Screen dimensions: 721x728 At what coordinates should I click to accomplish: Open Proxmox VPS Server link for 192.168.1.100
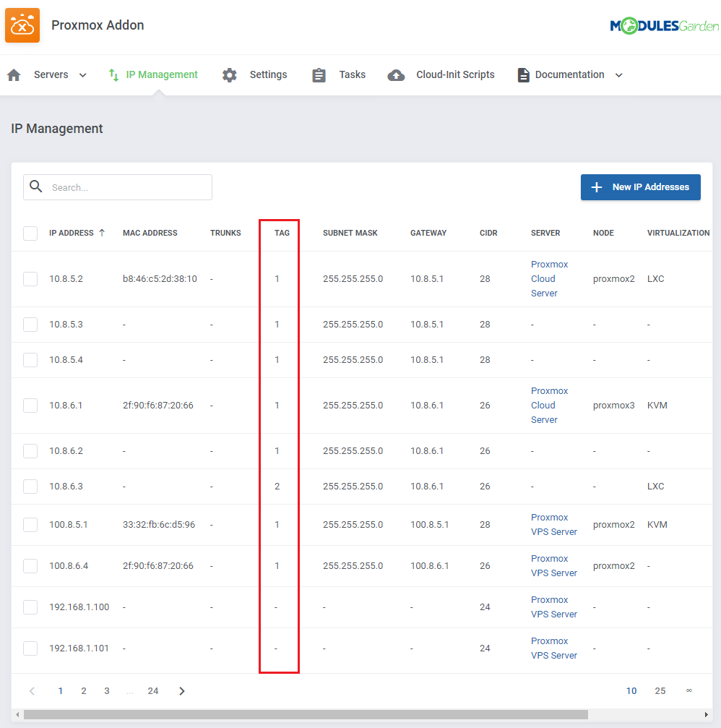pyautogui.click(x=554, y=607)
